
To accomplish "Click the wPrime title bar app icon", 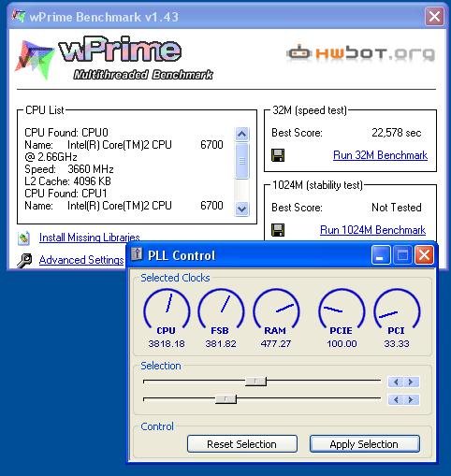I will (x=18, y=16).
